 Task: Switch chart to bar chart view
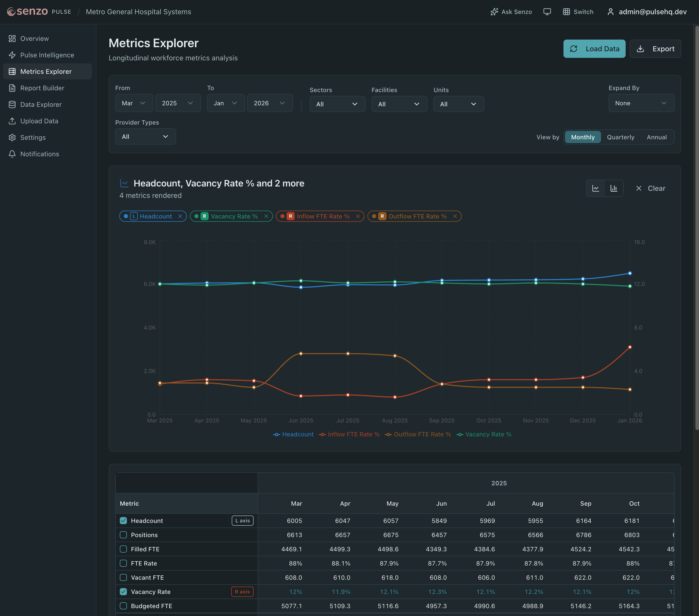click(613, 188)
